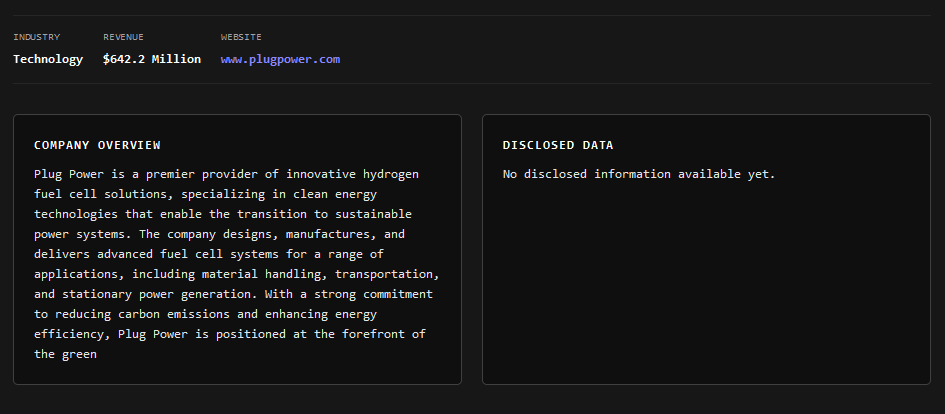Click the overview line starting 'Plug Power is a premier'
Viewport: 945px width, 414px height.
[226, 174]
